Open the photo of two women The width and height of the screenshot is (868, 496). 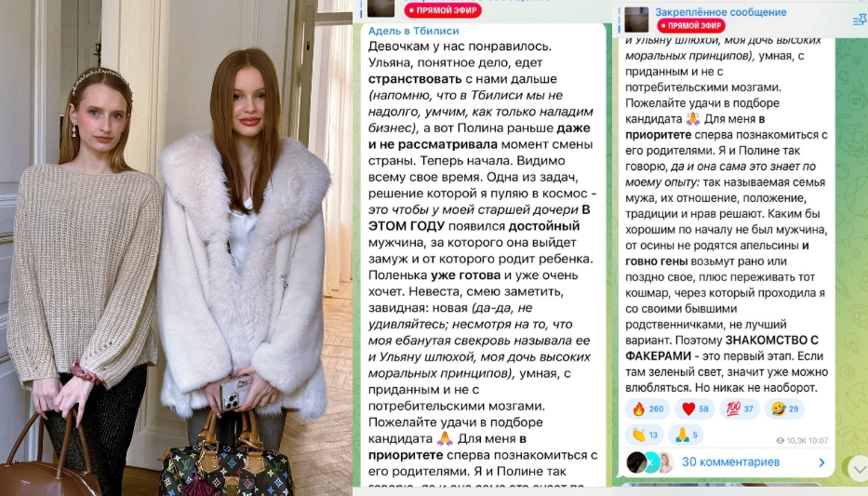pyautogui.click(x=176, y=248)
